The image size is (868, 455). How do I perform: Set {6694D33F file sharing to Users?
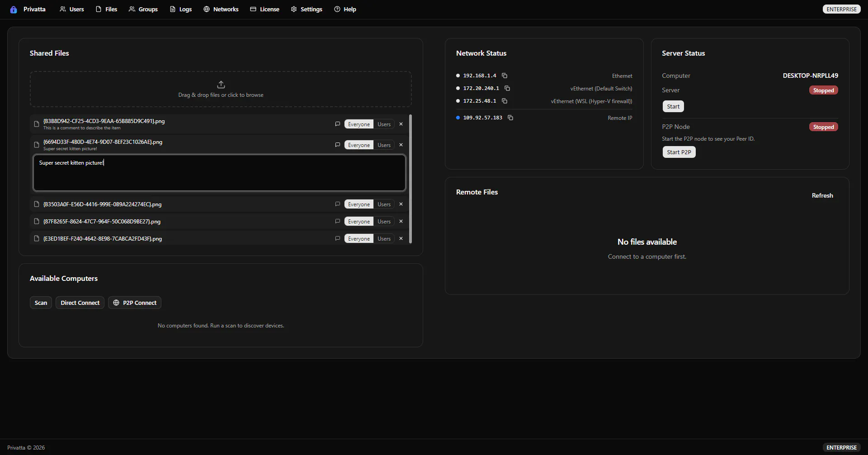(x=384, y=145)
